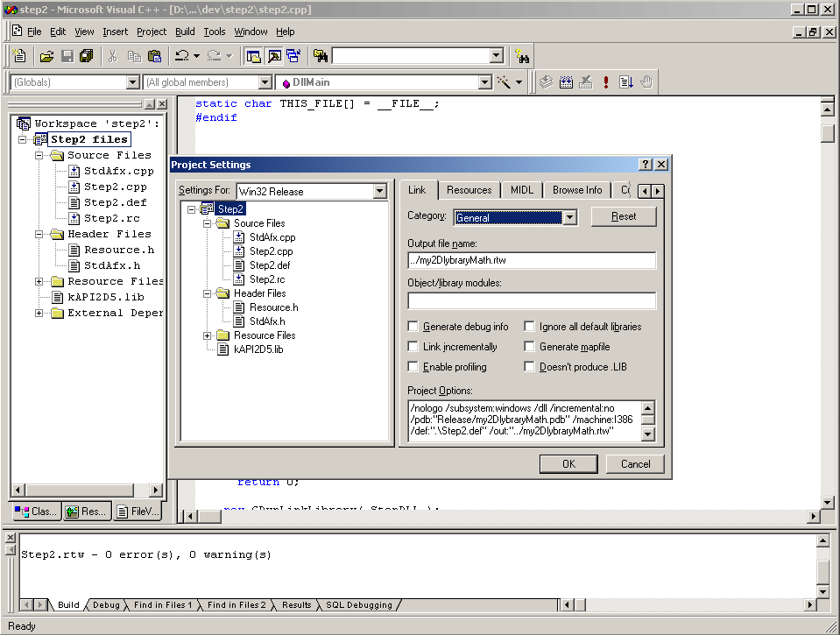Viewport: 840px width, 635px height.
Task: Click the Paste clipboard toolbar icon
Action: pos(154,56)
